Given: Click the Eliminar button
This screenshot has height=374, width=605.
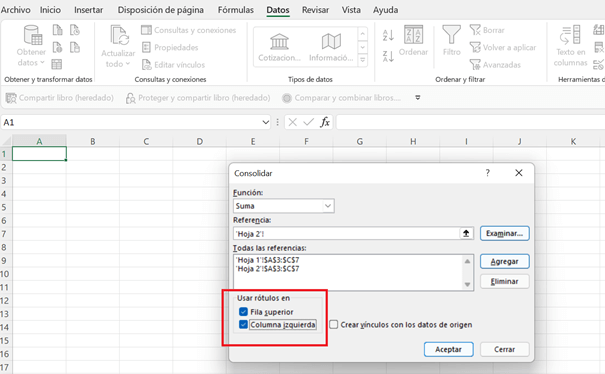Looking at the screenshot, I should pos(504,281).
